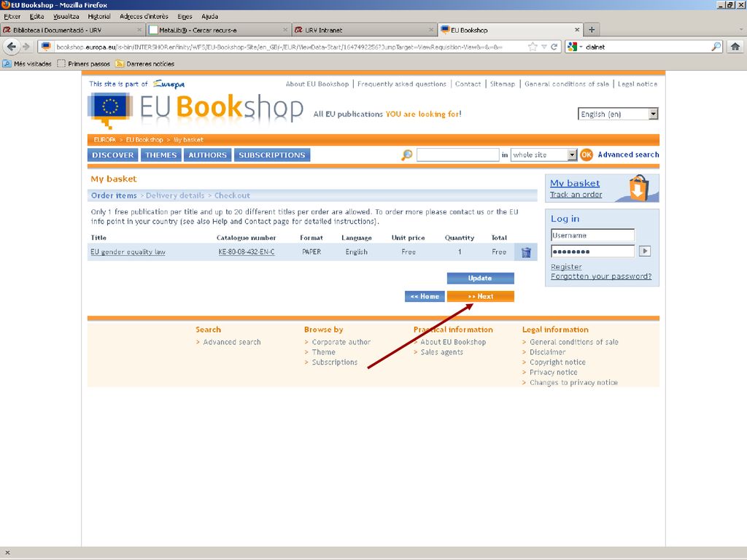The width and height of the screenshot is (747, 560).
Task: Click the search magnifier in browser search box
Action: pos(716,47)
